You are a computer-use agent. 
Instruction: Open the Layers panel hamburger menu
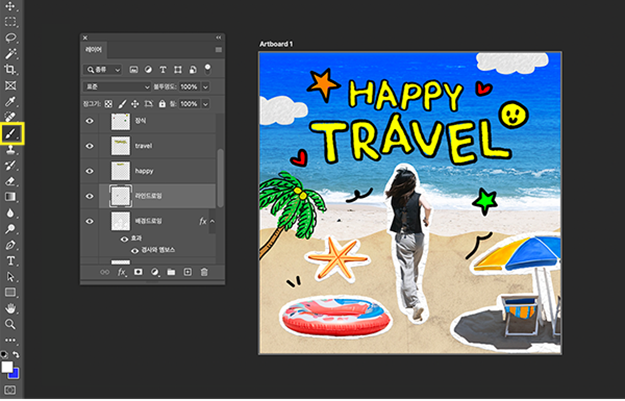pos(218,49)
